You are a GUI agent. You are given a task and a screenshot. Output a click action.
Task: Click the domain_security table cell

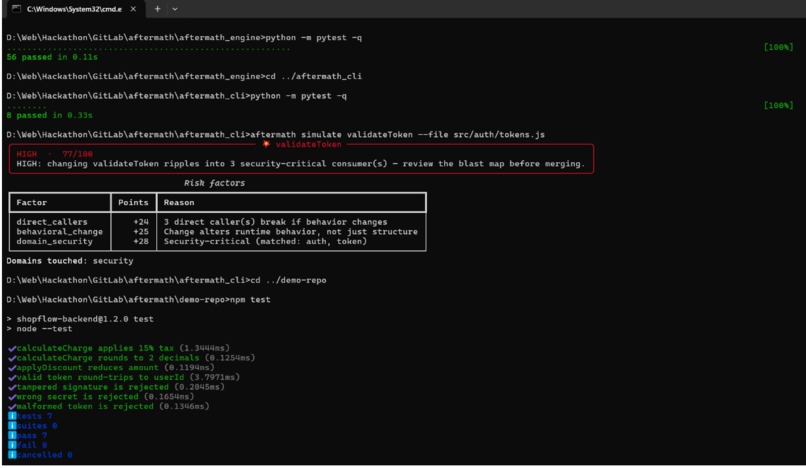point(54,242)
